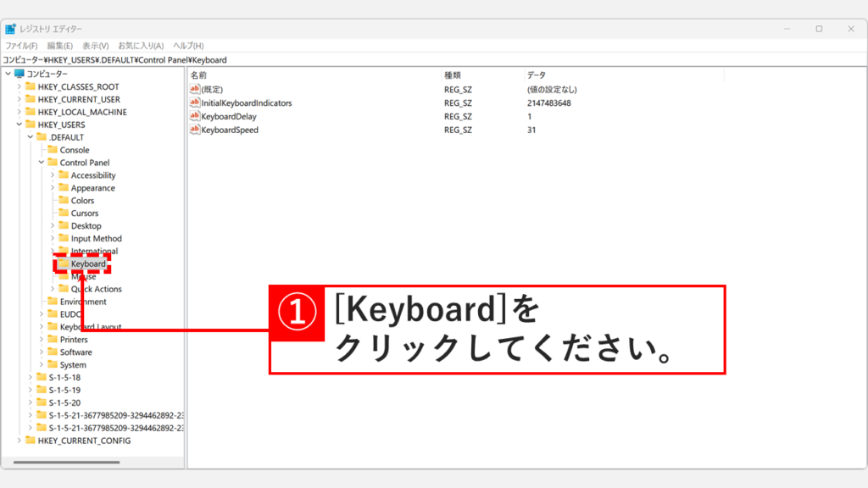The width and height of the screenshot is (868, 488).
Task: Collapse the Control Panel branch
Action: coord(41,162)
